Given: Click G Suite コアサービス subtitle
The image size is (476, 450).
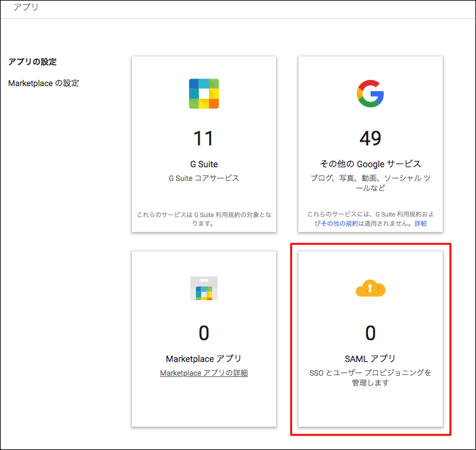Looking at the screenshot, I should 204,178.
